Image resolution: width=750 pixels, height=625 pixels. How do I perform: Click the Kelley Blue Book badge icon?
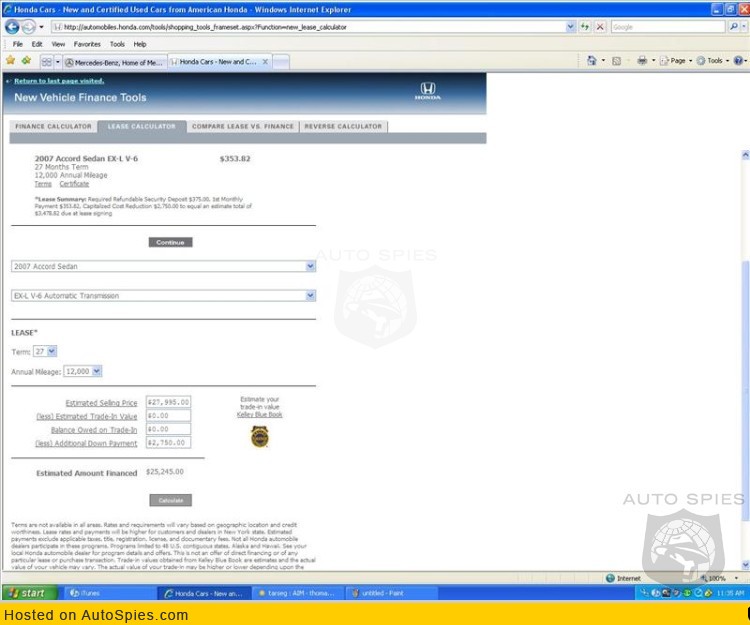click(x=260, y=437)
